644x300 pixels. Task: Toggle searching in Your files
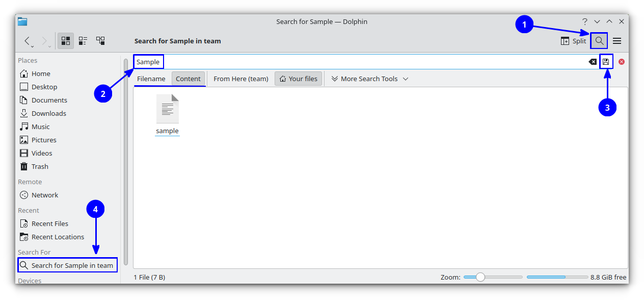pyautogui.click(x=298, y=78)
